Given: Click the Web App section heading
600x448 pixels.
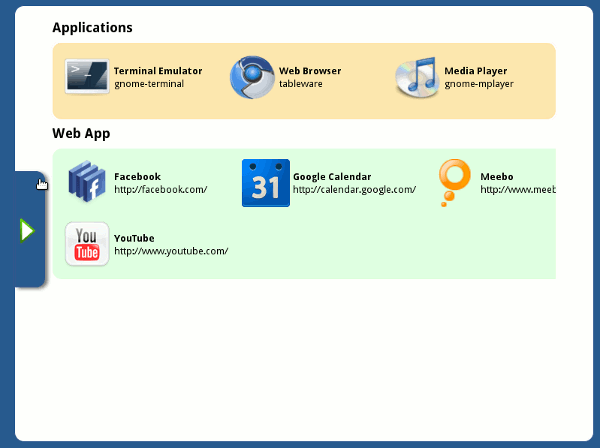Looking at the screenshot, I should (81, 134).
